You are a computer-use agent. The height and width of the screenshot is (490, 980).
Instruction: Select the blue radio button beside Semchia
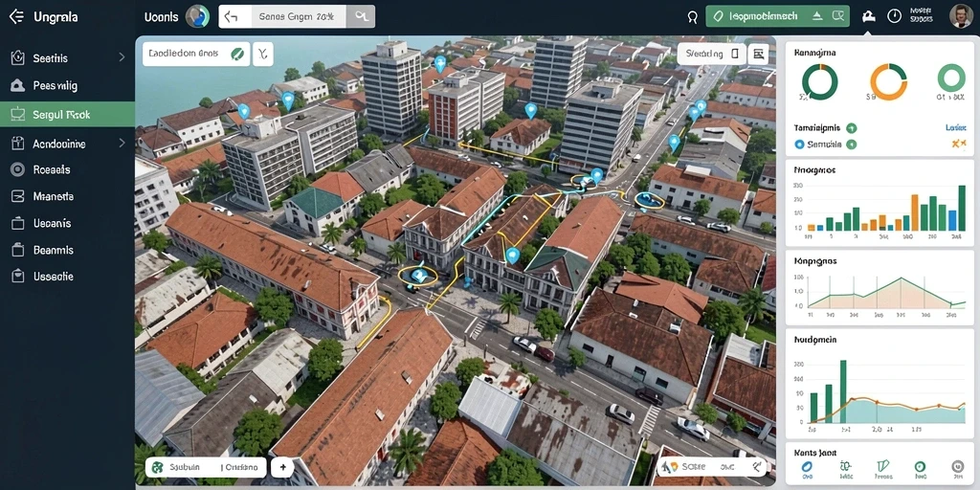tap(799, 145)
